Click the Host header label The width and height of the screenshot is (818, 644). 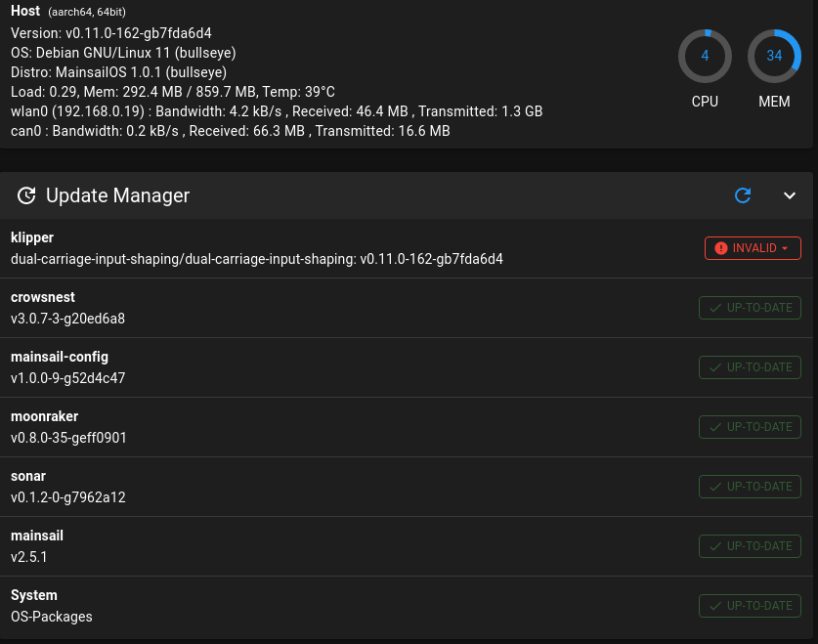coord(24,11)
